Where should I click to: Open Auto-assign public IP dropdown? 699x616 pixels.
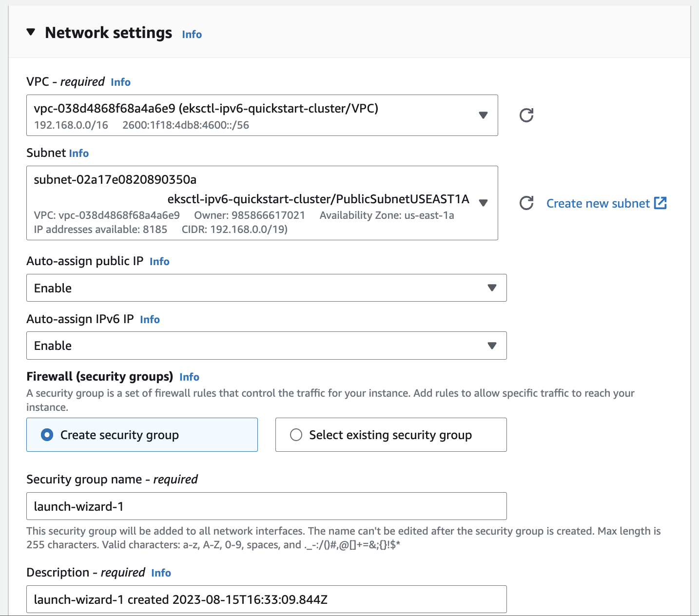tap(267, 288)
